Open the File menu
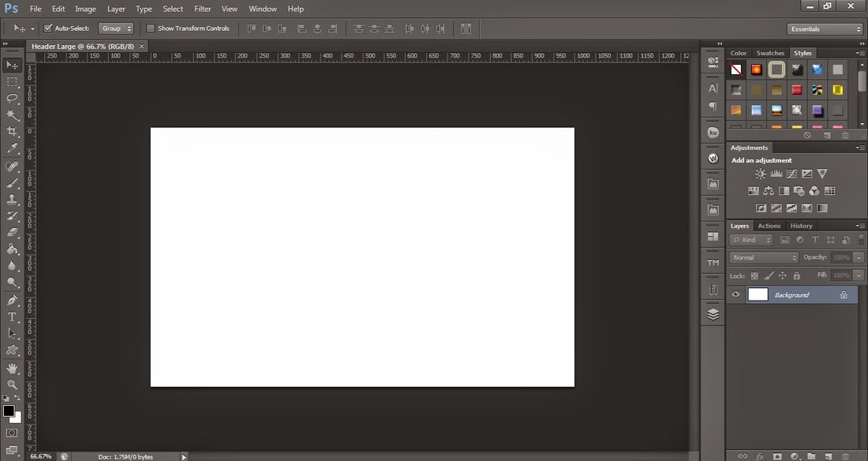 click(x=36, y=9)
